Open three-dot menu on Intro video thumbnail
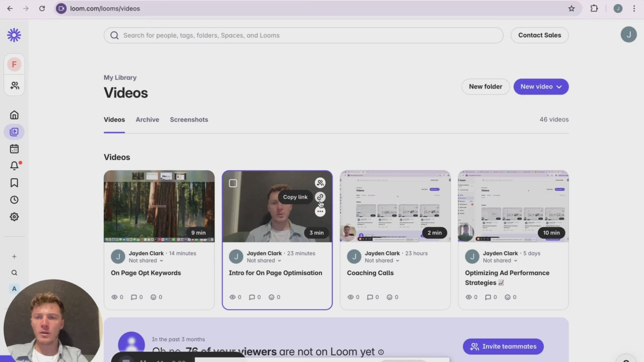The height and width of the screenshot is (362, 644). click(x=320, y=212)
